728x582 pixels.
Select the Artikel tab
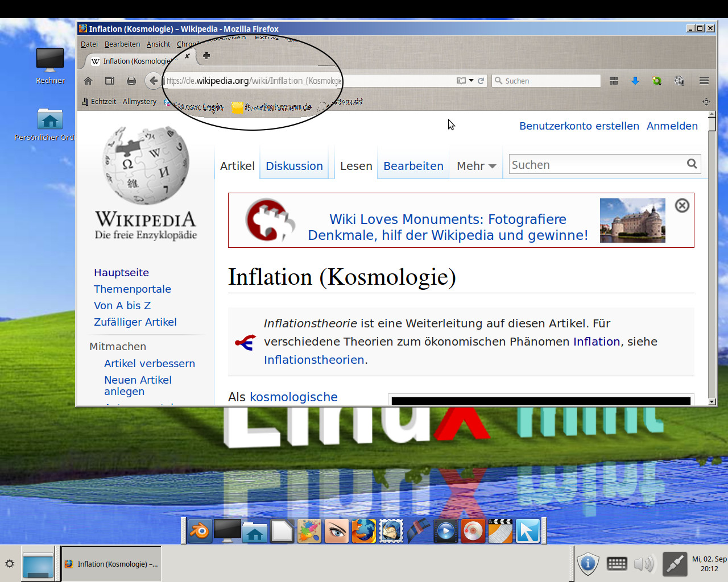[237, 166]
